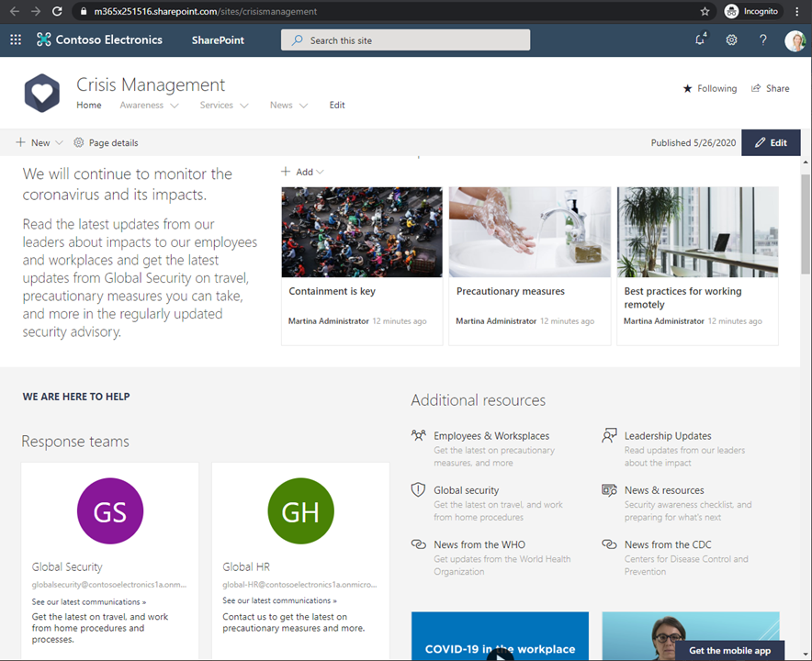
Task: Click the help question mark icon
Action: pyautogui.click(x=762, y=39)
